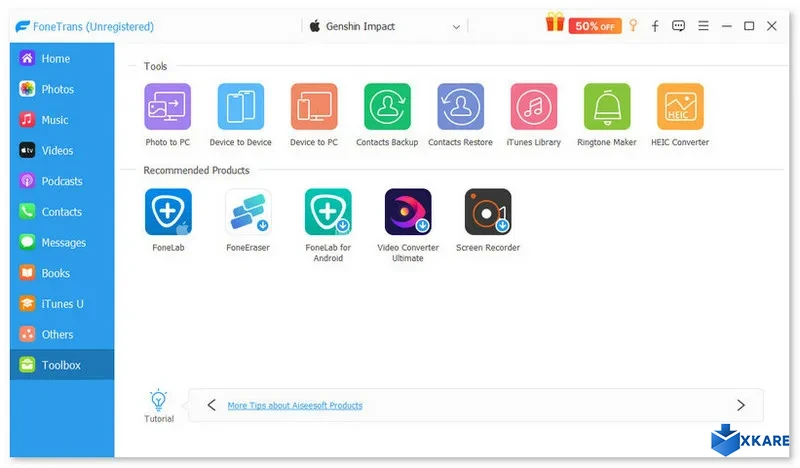Viewport: 800px width, 468px height.
Task: Show next tip with right arrow
Action: point(741,405)
